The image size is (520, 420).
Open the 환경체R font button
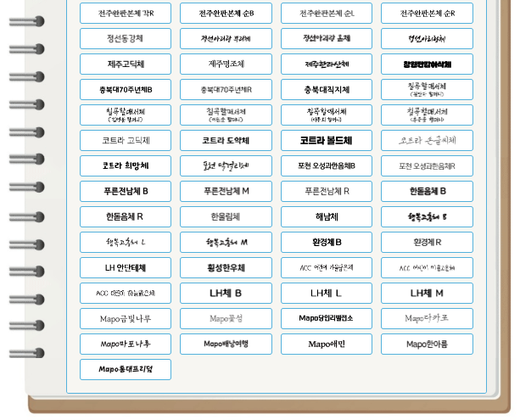pos(427,242)
